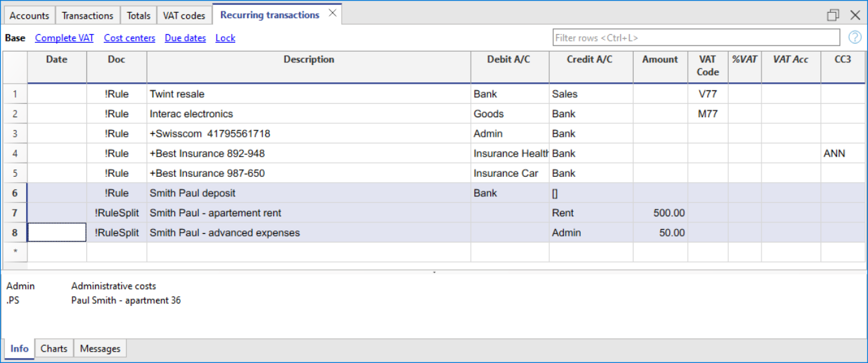Select the Info bottom tab
This screenshot has height=363, width=868.
(x=19, y=348)
